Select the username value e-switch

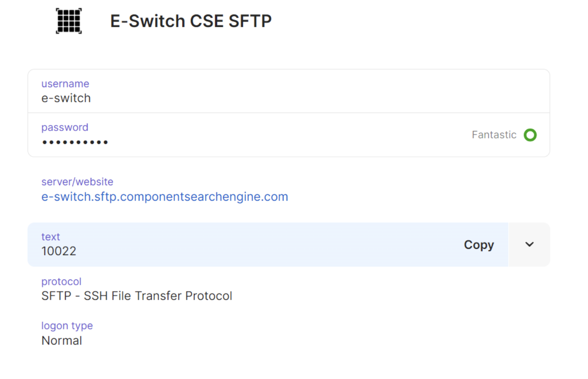click(66, 98)
